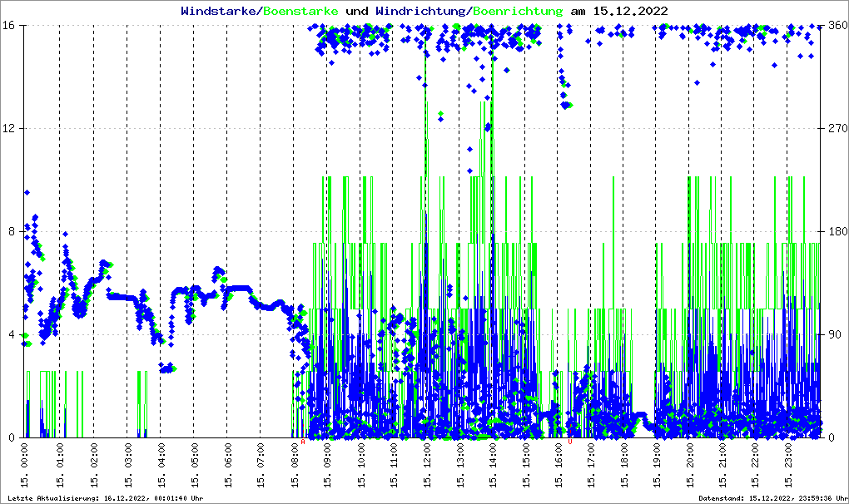Click the time label '15. 17:00'

[591, 465]
